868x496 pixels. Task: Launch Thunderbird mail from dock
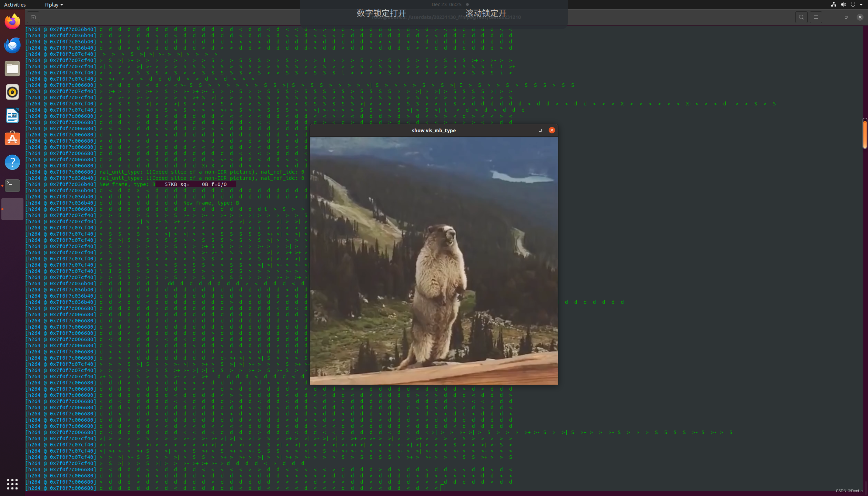click(x=12, y=45)
